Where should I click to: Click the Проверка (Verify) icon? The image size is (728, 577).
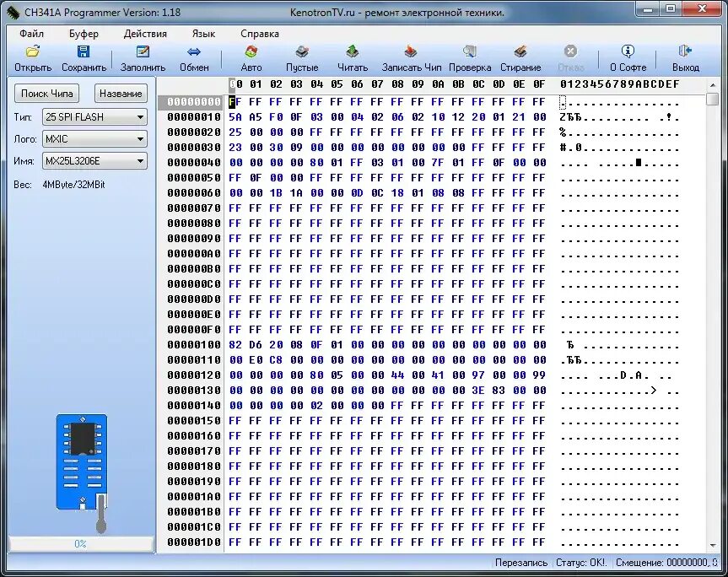click(x=469, y=51)
